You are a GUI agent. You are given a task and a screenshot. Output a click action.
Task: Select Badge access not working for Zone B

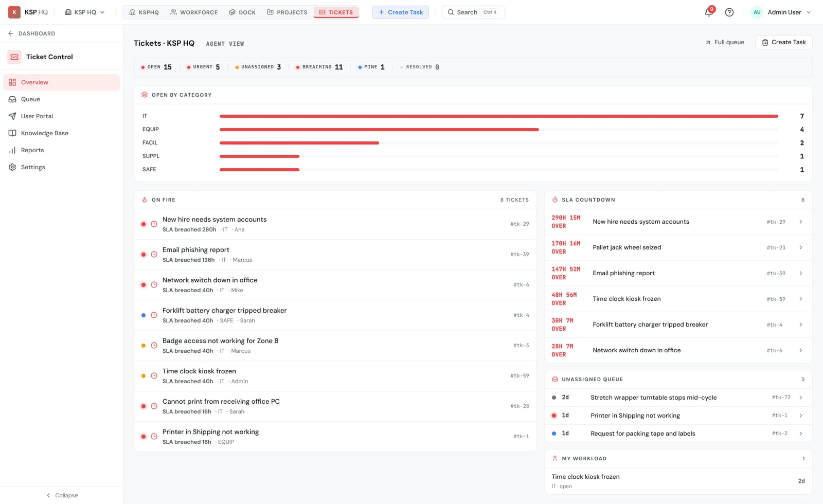335,346
